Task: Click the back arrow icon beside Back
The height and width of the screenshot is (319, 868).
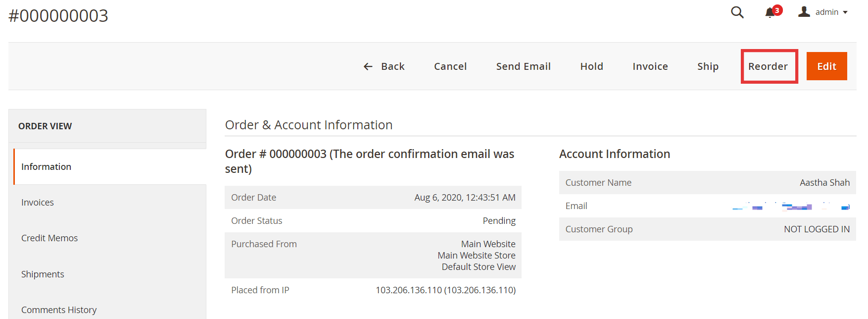Action: pyautogui.click(x=367, y=66)
